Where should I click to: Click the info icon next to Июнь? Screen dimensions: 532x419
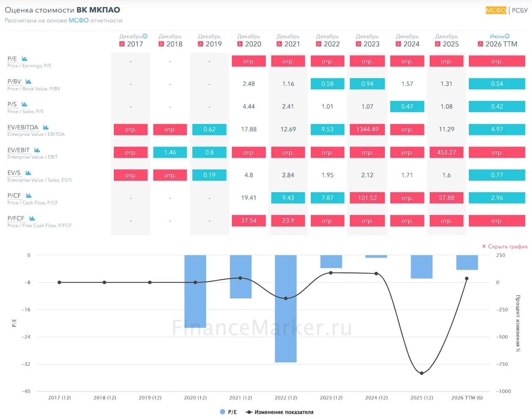[507, 36]
